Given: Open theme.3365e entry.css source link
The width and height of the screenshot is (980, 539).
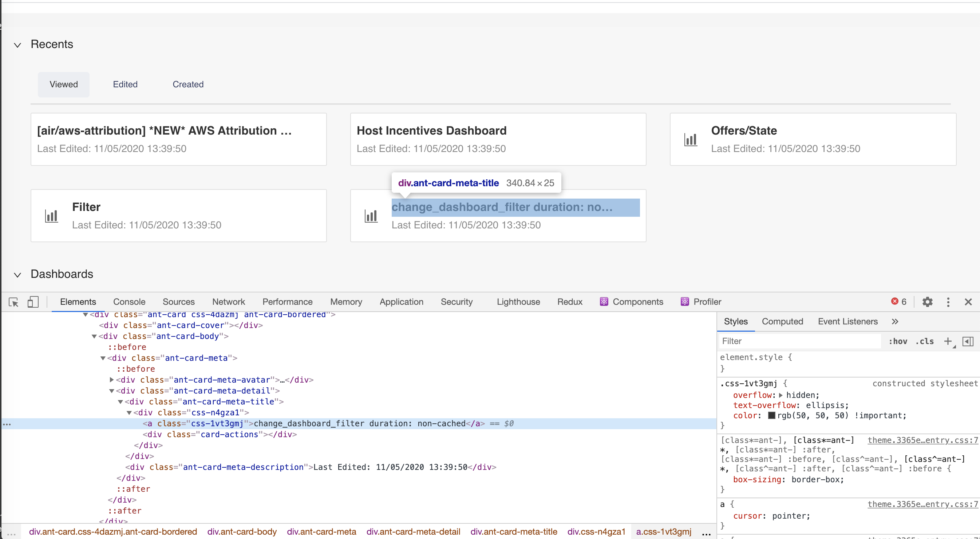Looking at the screenshot, I should tap(922, 440).
